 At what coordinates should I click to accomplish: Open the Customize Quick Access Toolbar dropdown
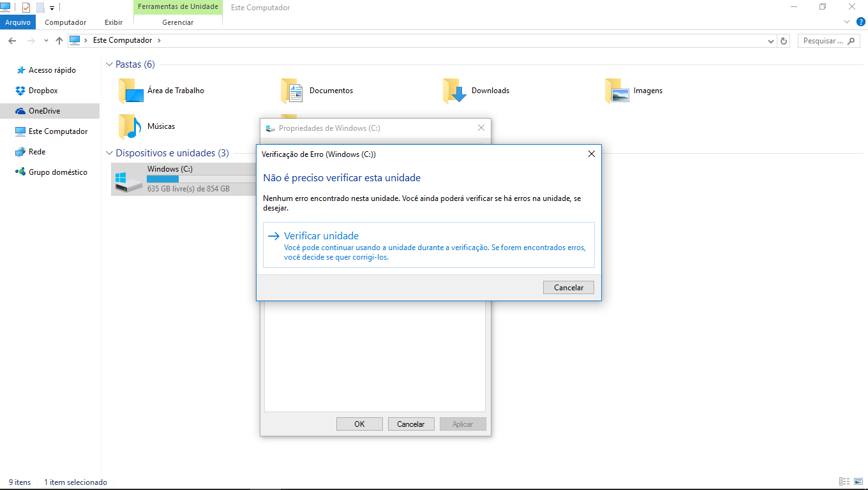pos(52,8)
